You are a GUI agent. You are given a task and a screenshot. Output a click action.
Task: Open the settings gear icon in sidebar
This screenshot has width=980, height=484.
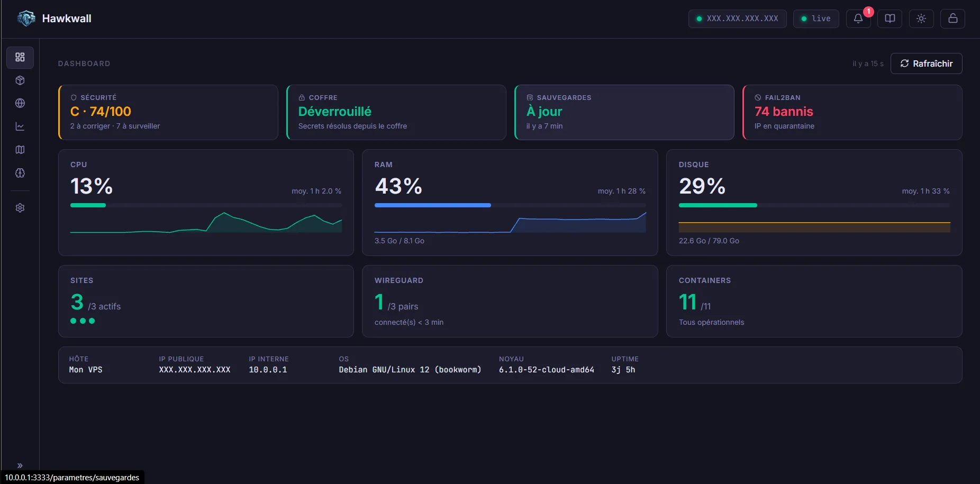coord(20,208)
